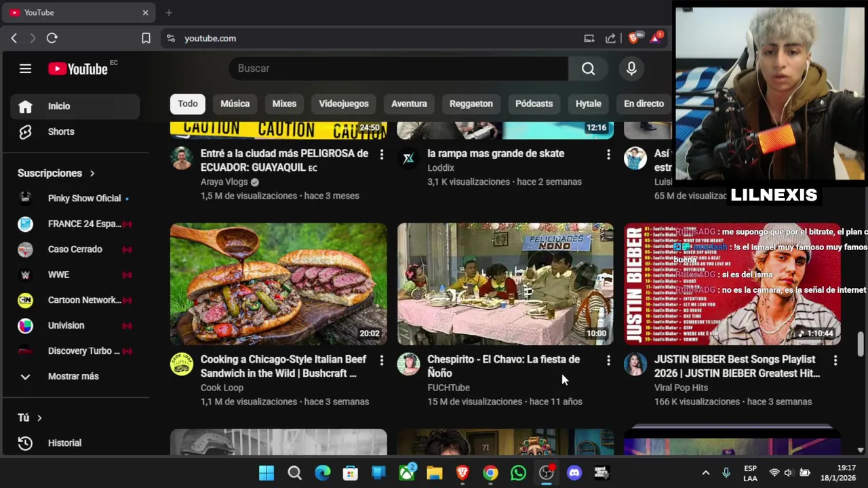Image resolution: width=868 pixels, height=488 pixels.
Task: Open Historial in the sidebar
Action: 75,443
